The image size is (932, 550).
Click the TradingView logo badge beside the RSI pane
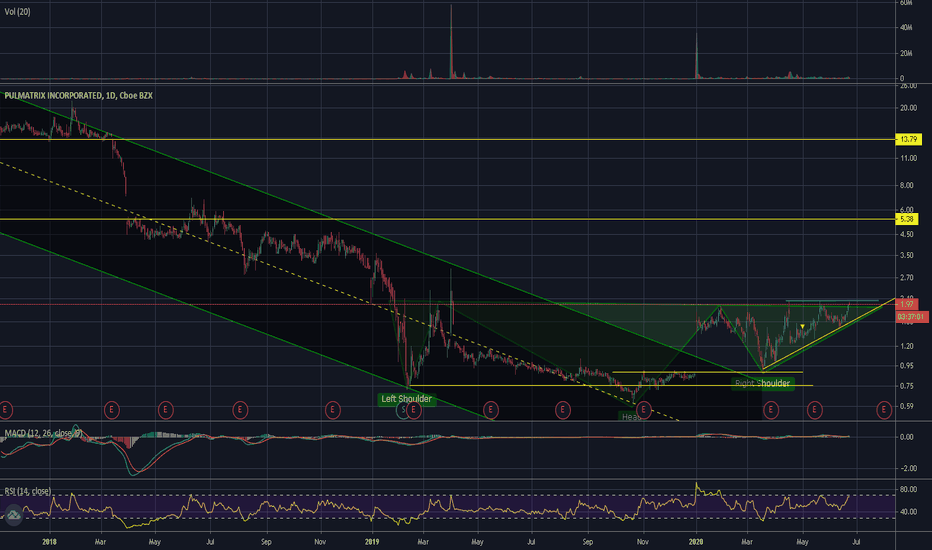[13, 515]
